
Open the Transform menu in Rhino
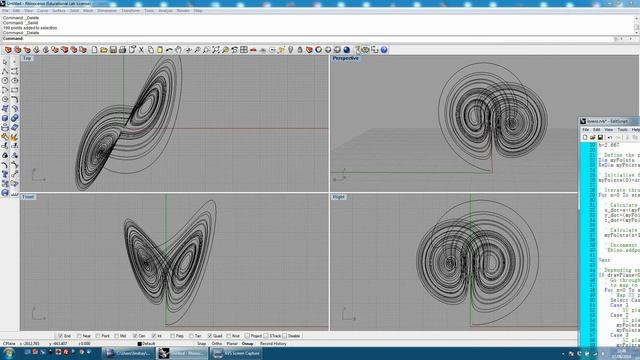point(131,11)
